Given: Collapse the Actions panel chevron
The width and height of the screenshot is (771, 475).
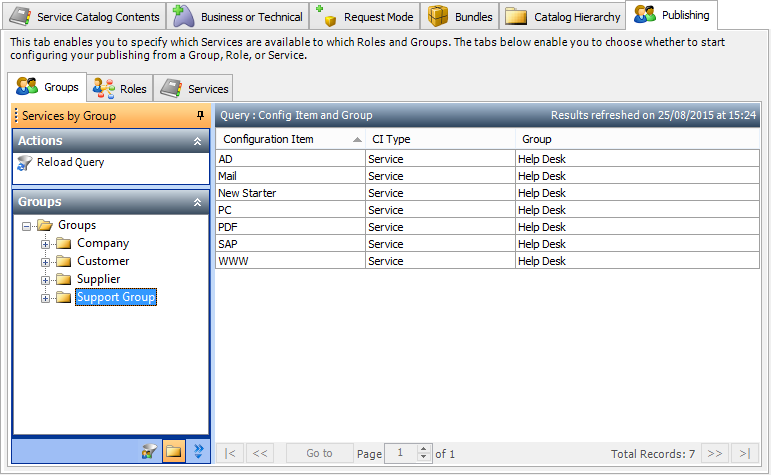Looking at the screenshot, I should [x=197, y=141].
